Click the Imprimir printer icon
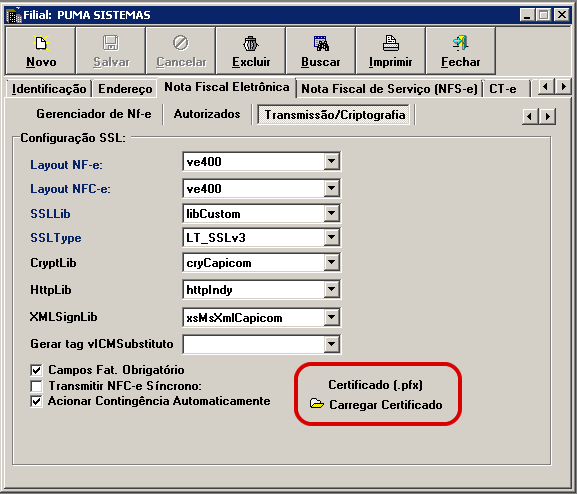This screenshot has height=494, width=577. pos(390,43)
